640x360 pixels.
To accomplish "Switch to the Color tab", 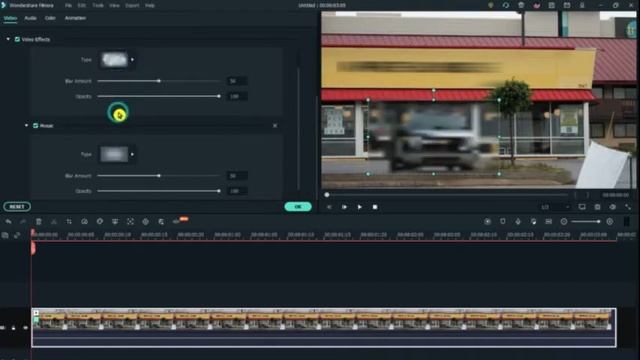I will [50, 18].
